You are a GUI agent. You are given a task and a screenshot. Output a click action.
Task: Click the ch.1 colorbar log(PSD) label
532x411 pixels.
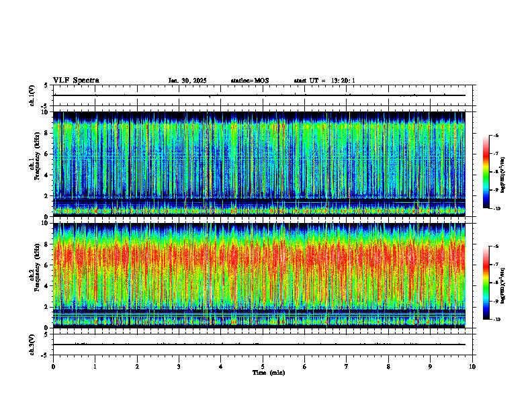coord(503,175)
